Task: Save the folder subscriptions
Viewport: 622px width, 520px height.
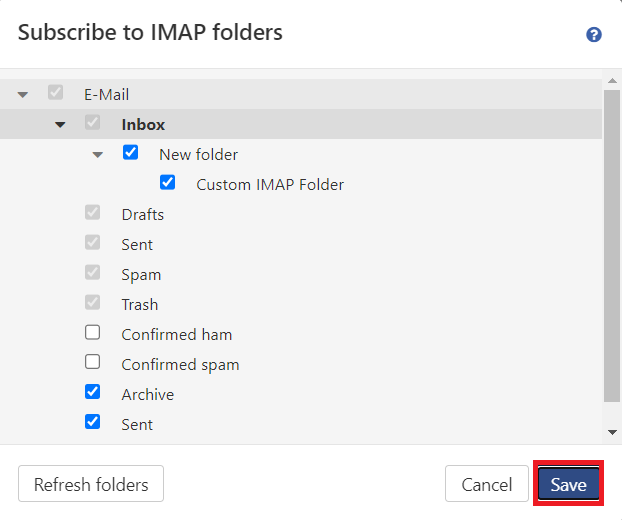Action: coord(568,485)
